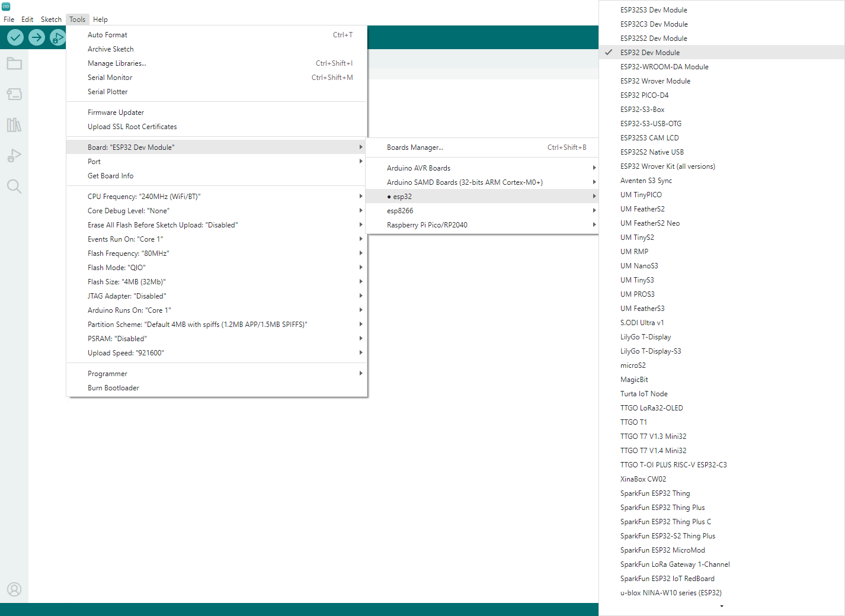Expand the Port submenu
845x616 pixels.
[217, 162]
